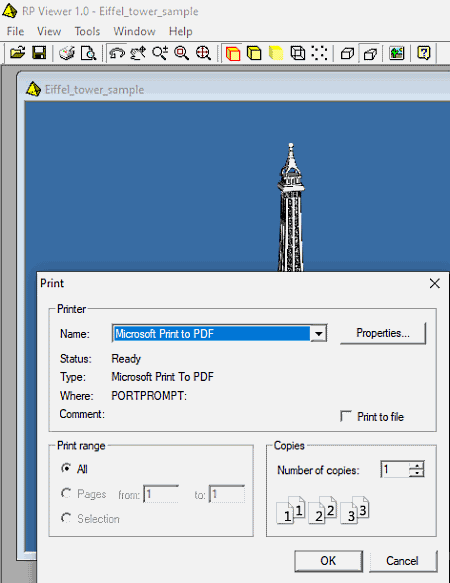450x583 pixels.
Task: Increase number of copies with up arrow
Action: 417,466
